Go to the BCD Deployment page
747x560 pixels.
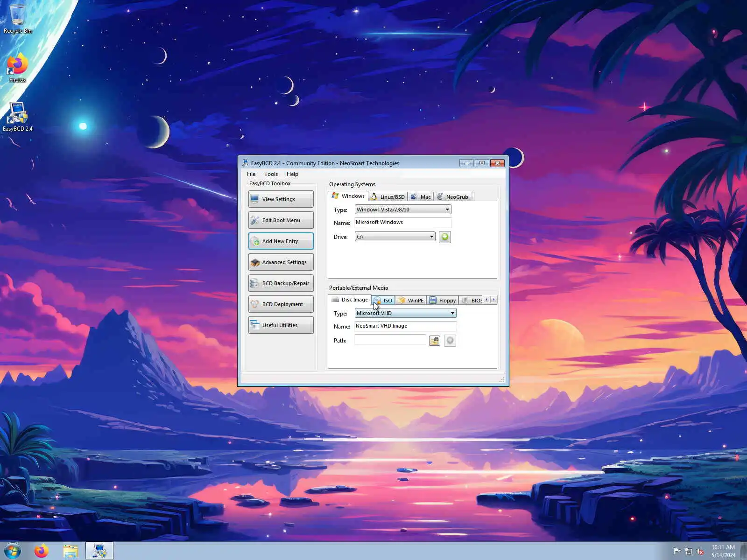point(281,304)
